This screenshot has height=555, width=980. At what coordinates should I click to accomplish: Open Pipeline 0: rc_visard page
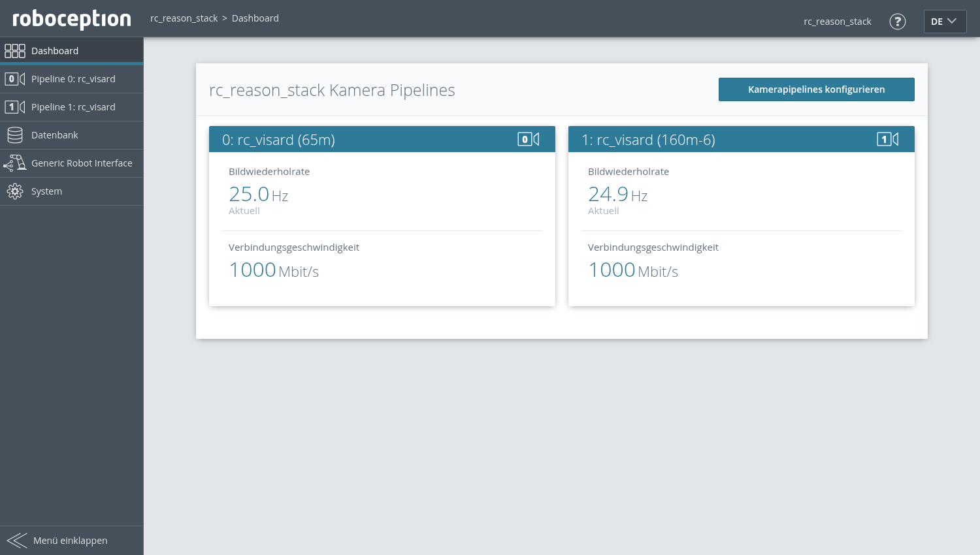(73, 78)
